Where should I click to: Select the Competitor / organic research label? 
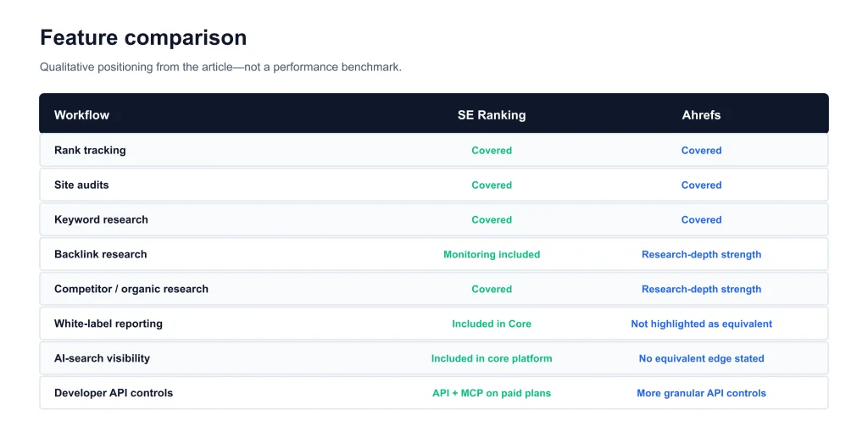(x=131, y=289)
